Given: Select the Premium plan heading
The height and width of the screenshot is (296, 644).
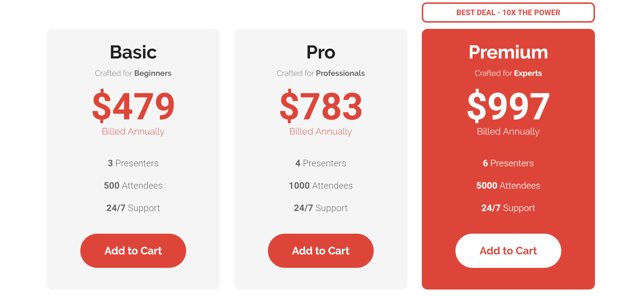Looking at the screenshot, I should 508,52.
